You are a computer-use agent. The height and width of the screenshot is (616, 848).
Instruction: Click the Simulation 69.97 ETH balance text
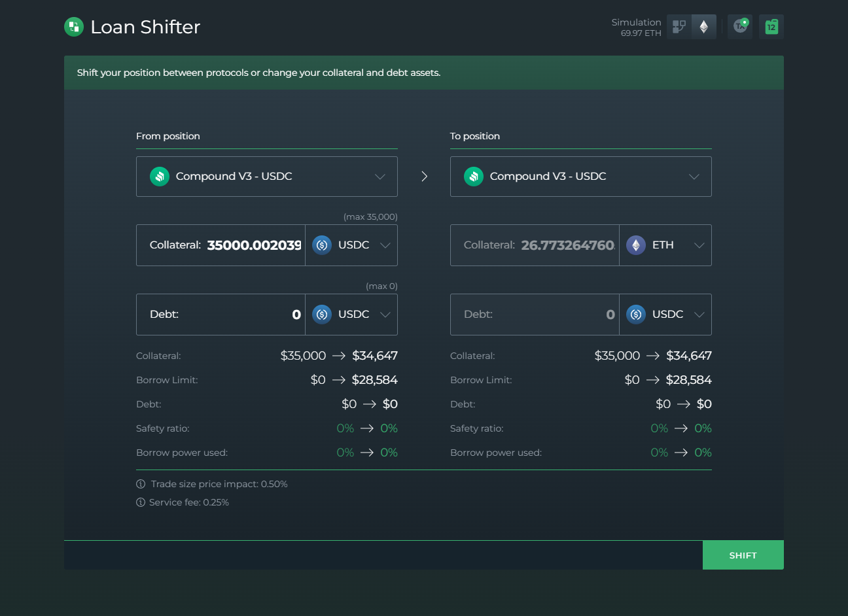(636, 27)
